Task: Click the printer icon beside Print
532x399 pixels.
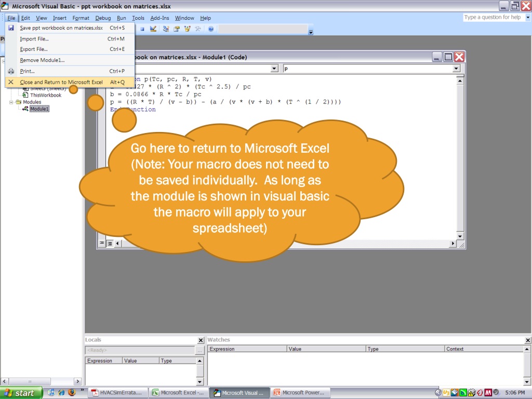Action: tap(11, 71)
